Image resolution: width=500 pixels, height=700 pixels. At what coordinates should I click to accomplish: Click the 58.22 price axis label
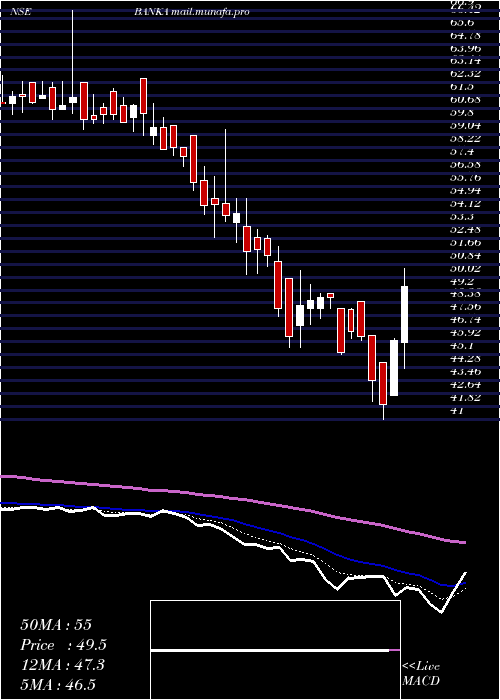point(466,139)
